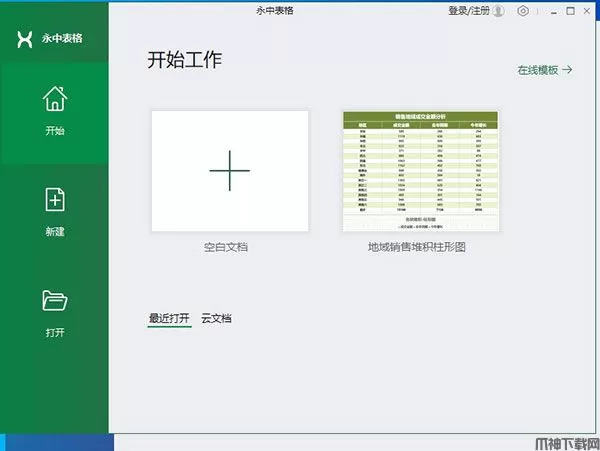Click the arrow next to 在线模板
This screenshot has height=451, width=600.
pos(567,70)
